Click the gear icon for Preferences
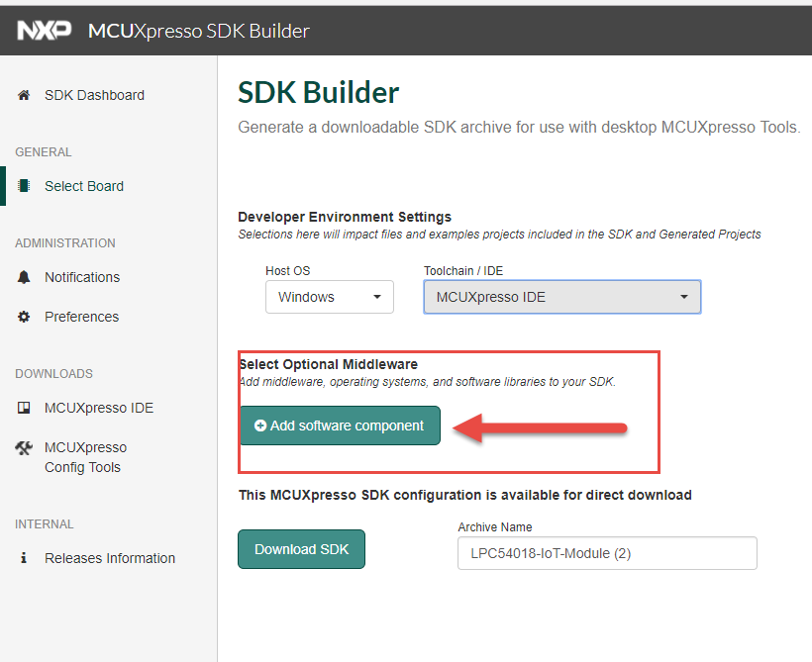Screen dimensions: 812x662 pos(24,317)
